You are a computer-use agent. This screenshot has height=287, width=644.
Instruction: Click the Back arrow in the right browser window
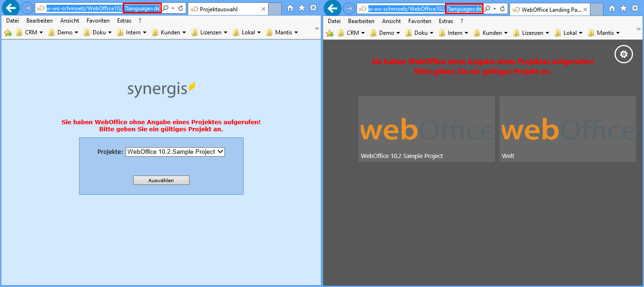click(333, 8)
